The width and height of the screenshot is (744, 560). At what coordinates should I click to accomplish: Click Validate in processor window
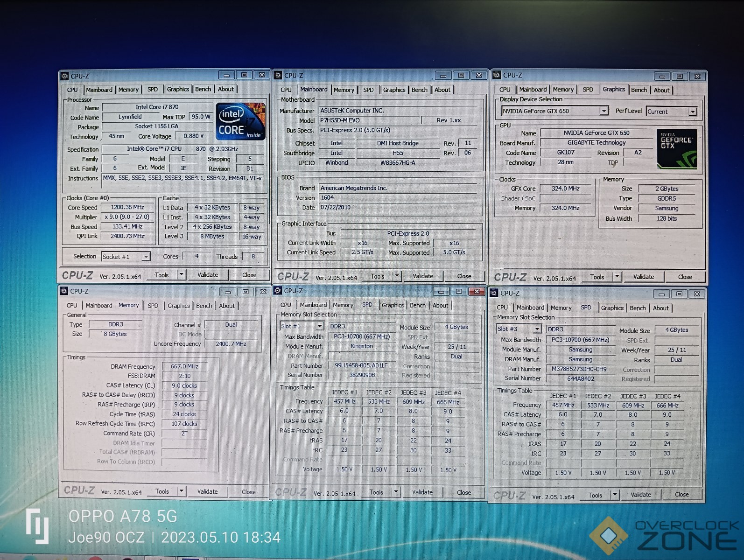pyautogui.click(x=208, y=275)
